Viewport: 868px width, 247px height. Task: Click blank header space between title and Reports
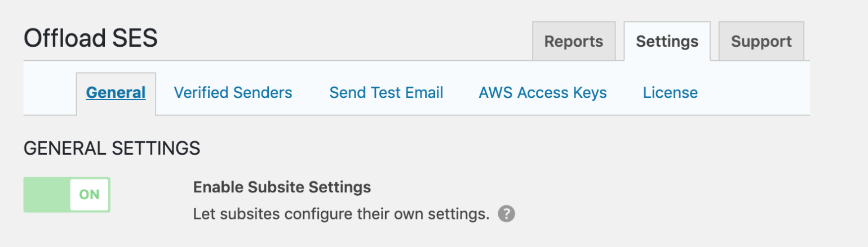[345, 39]
